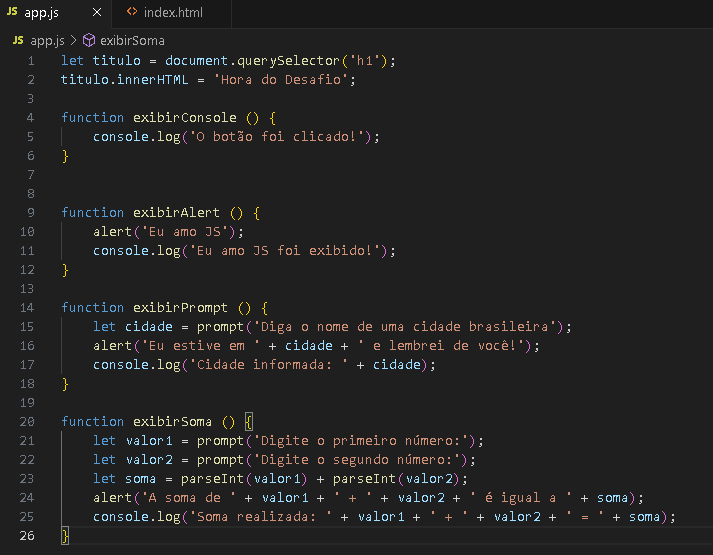713x555 pixels.
Task: Click line number 1 in the gutter
Action: tap(30, 61)
